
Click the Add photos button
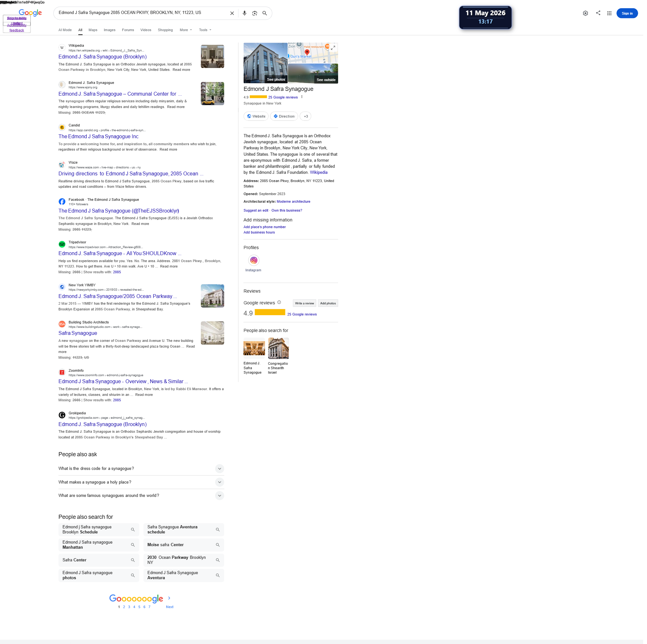330,305
